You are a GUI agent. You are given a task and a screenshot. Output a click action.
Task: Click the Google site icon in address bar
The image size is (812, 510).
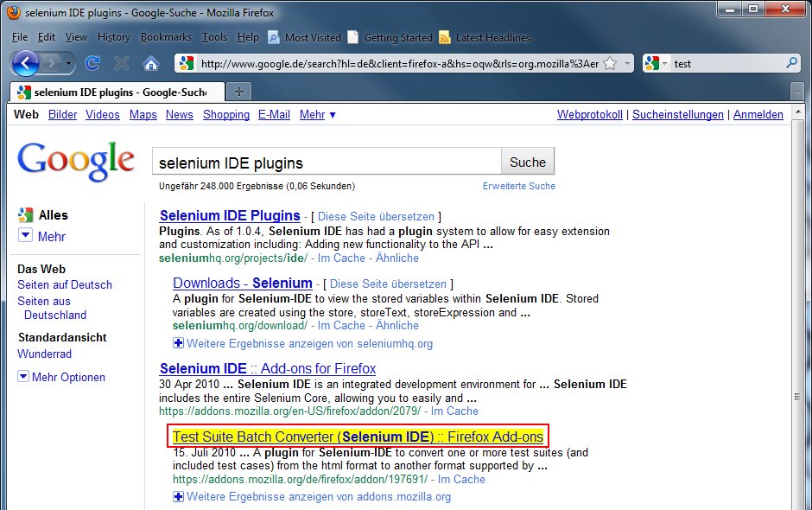186,63
